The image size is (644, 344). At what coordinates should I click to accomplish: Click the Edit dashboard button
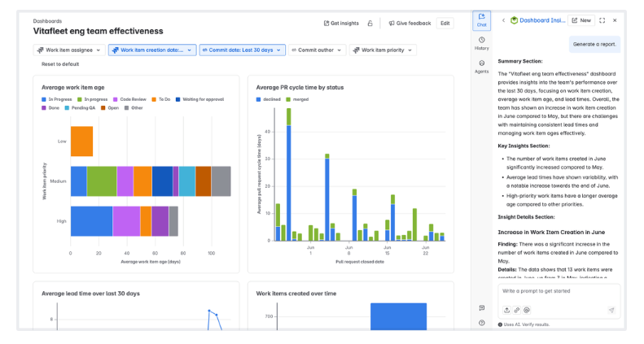tap(445, 24)
